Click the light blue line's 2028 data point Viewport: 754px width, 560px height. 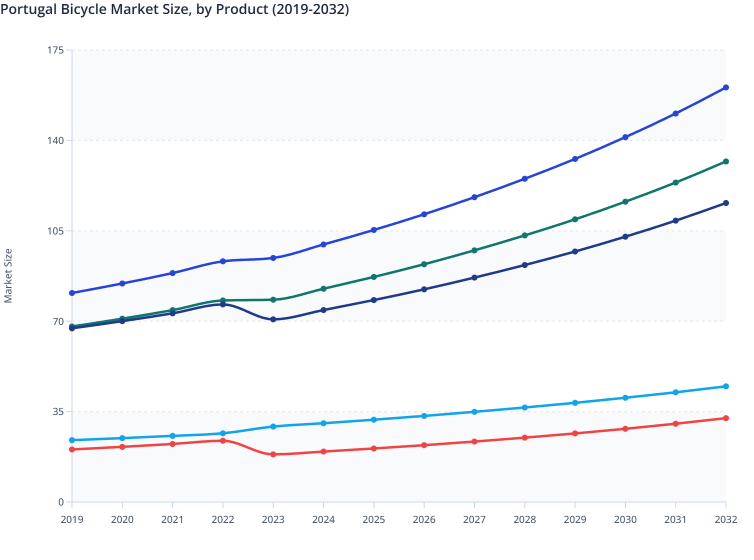click(x=524, y=408)
